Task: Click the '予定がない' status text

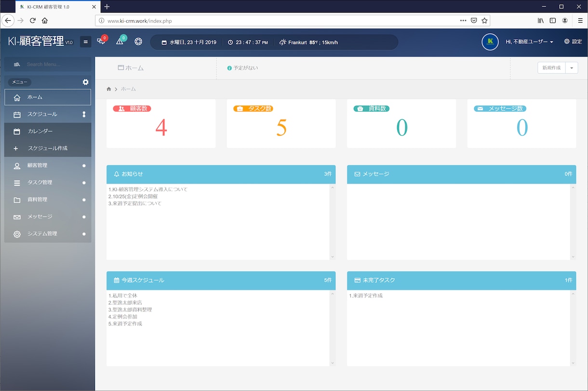Action: click(x=246, y=68)
